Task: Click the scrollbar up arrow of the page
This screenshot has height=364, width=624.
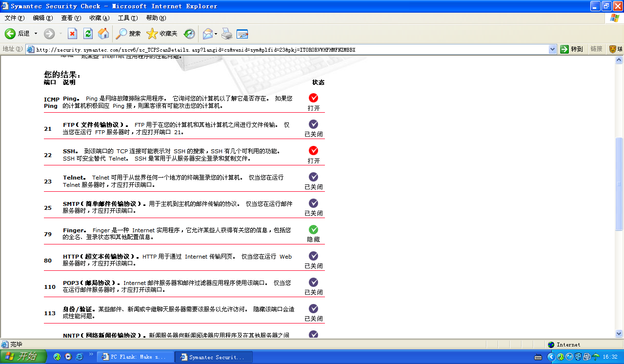Action: 619,60
